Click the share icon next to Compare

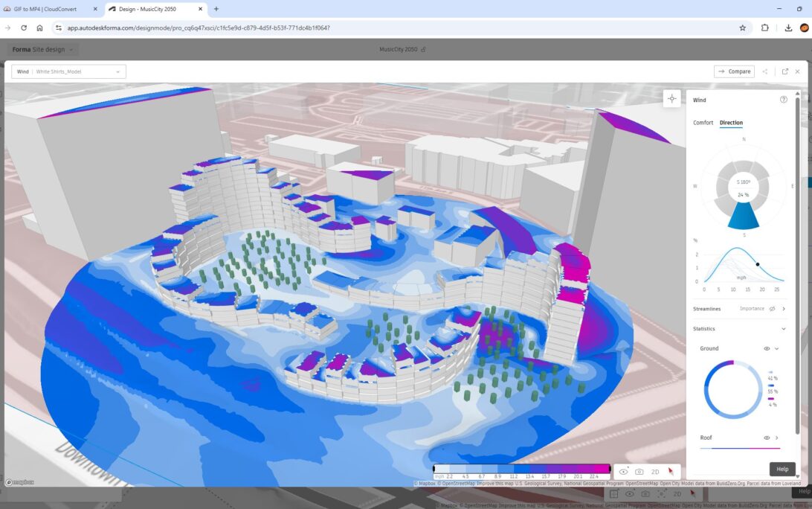(764, 71)
